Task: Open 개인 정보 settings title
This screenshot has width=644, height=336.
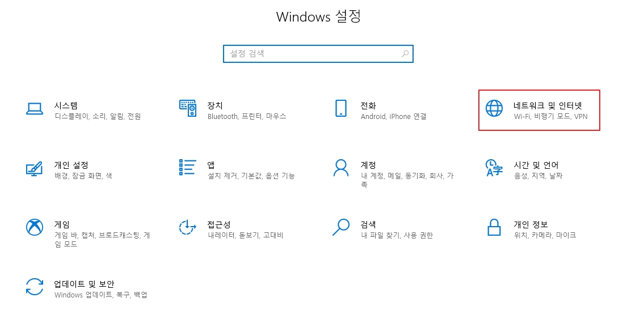Action: [531, 224]
